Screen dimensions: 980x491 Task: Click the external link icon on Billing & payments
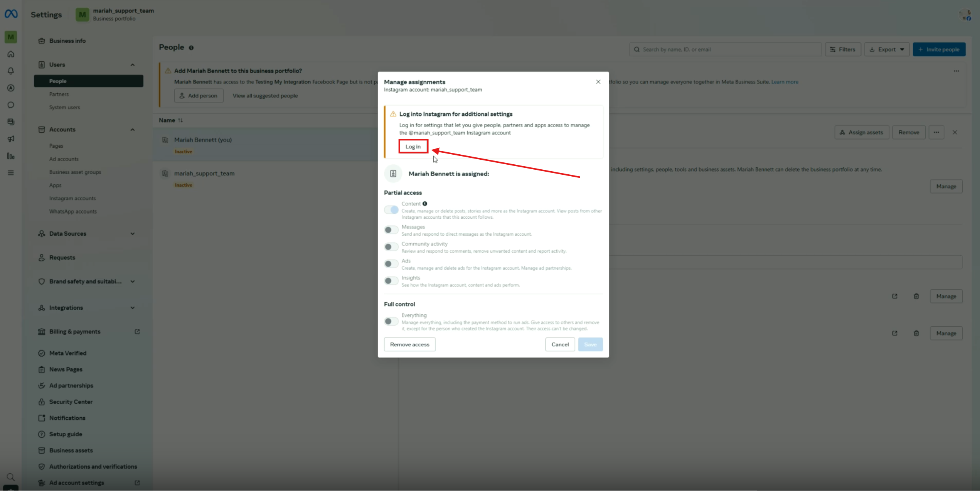click(137, 332)
